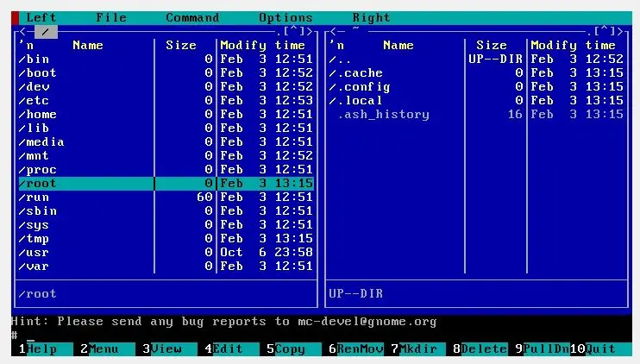
Task: Select the /sys directory
Action: point(166,225)
